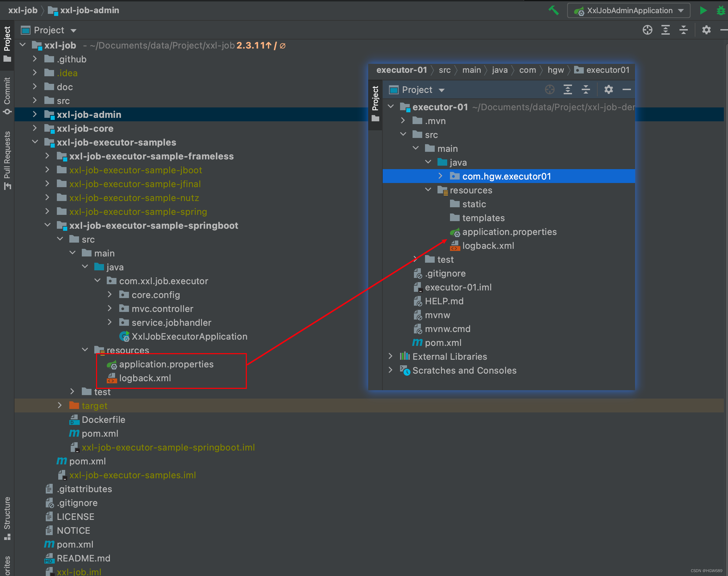
Task: Select the service.jobhandler package
Action: tap(171, 323)
